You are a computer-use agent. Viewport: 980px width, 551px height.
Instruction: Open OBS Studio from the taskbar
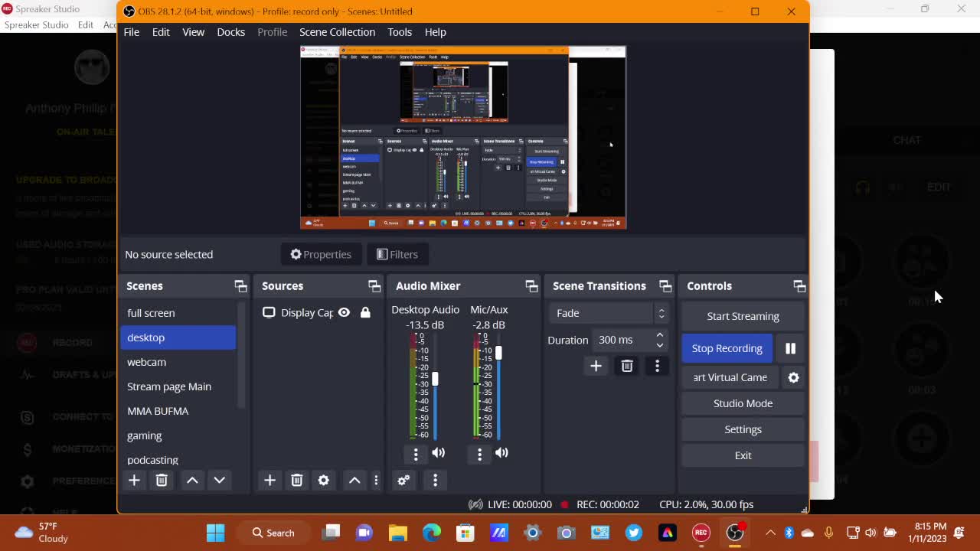click(735, 533)
